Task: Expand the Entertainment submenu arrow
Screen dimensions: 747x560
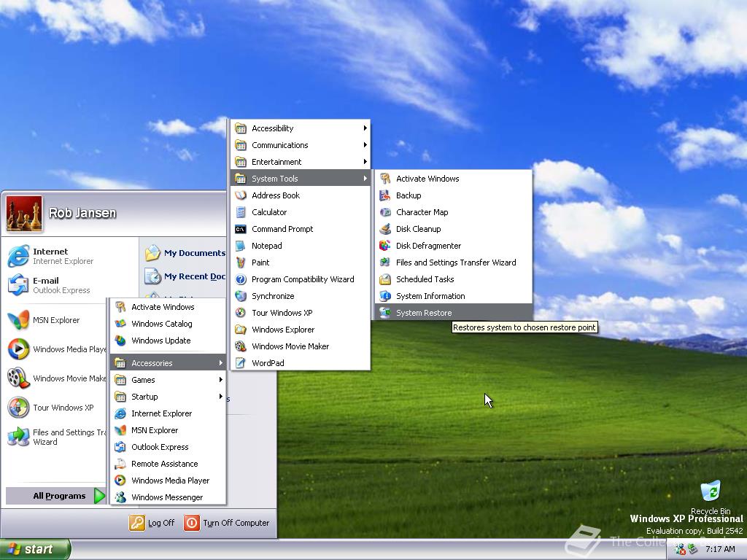Action: pyautogui.click(x=365, y=161)
